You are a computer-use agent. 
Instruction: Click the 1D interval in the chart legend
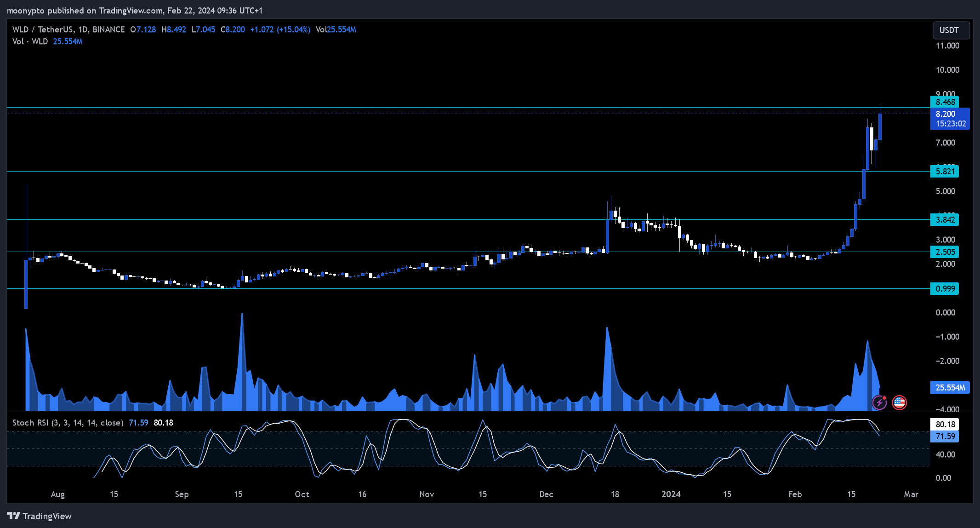(83, 29)
